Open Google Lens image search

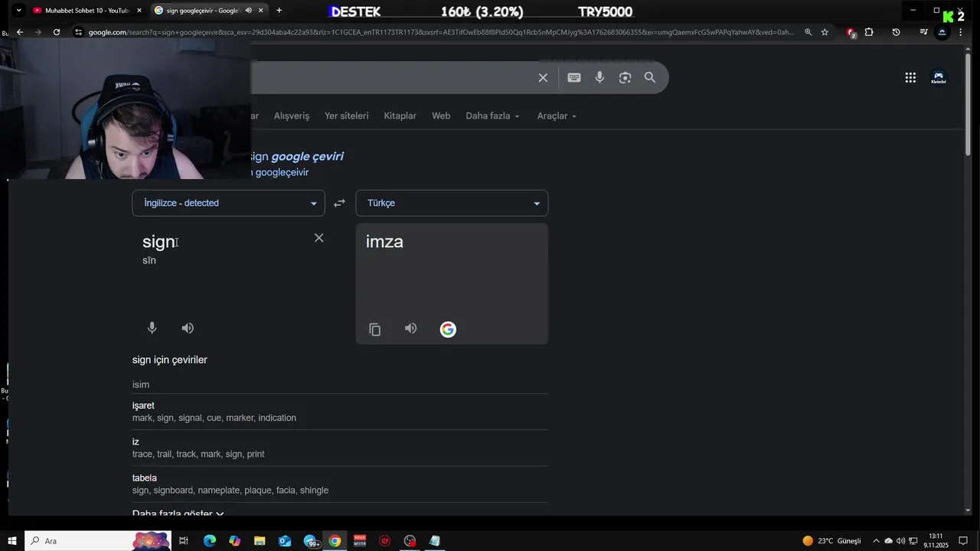[x=625, y=77]
